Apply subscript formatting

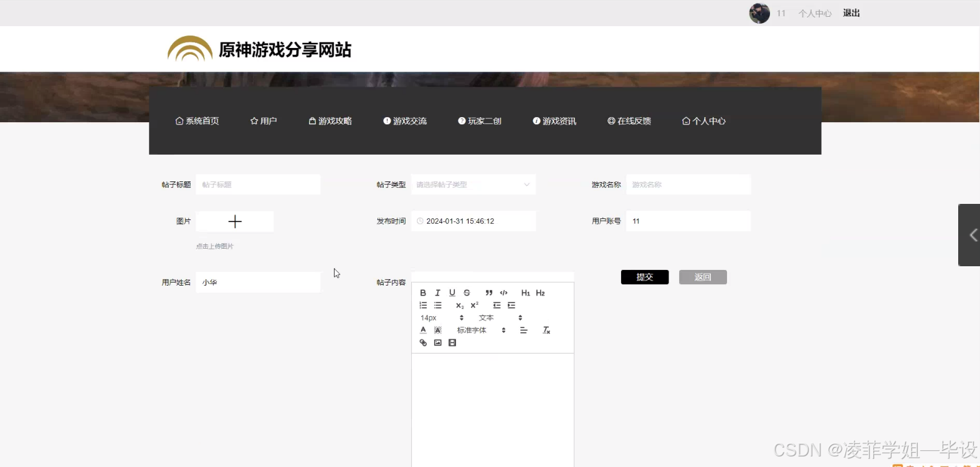tap(460, 306)
